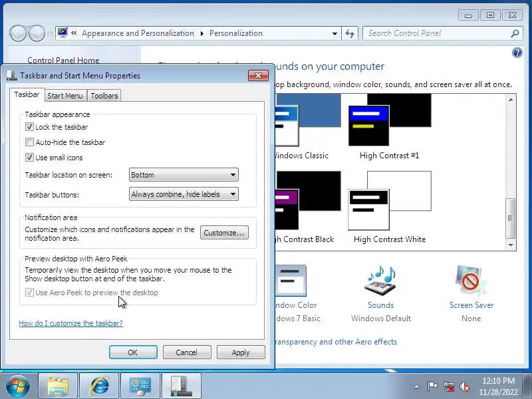Expand the address bar history dropdown

pos(334,33)
